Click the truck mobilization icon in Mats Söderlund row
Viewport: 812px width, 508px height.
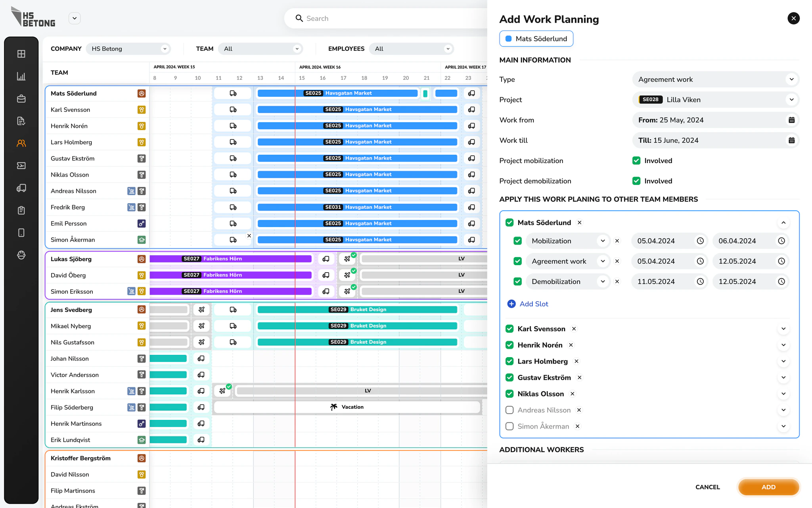click(x=233, y=93)
